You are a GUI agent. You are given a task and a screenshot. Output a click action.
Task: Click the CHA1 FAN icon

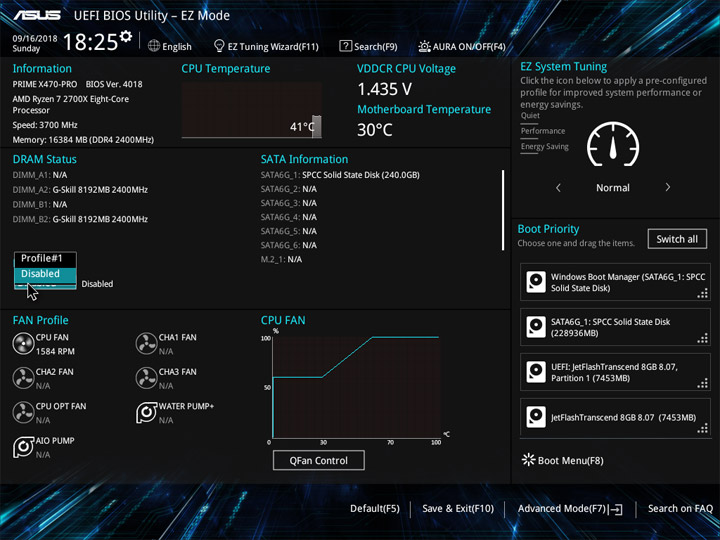pyautogui.click(x=146, y=343)
